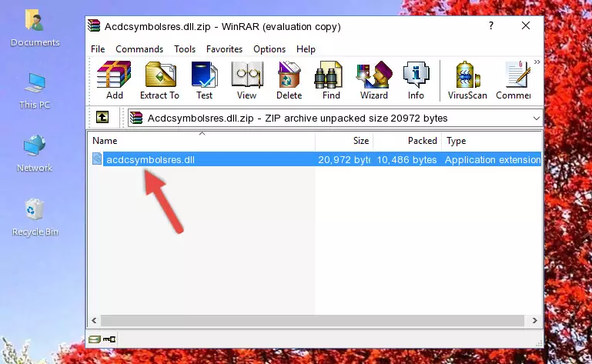The image size is (592, 364).
Task: Open the Tools menu
Action: point(185,49)
